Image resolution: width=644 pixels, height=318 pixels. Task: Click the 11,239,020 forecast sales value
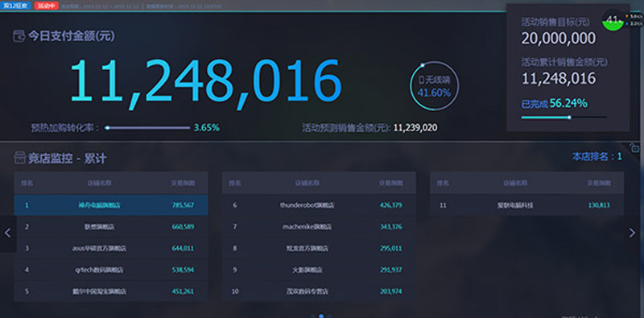coord(415,128)
